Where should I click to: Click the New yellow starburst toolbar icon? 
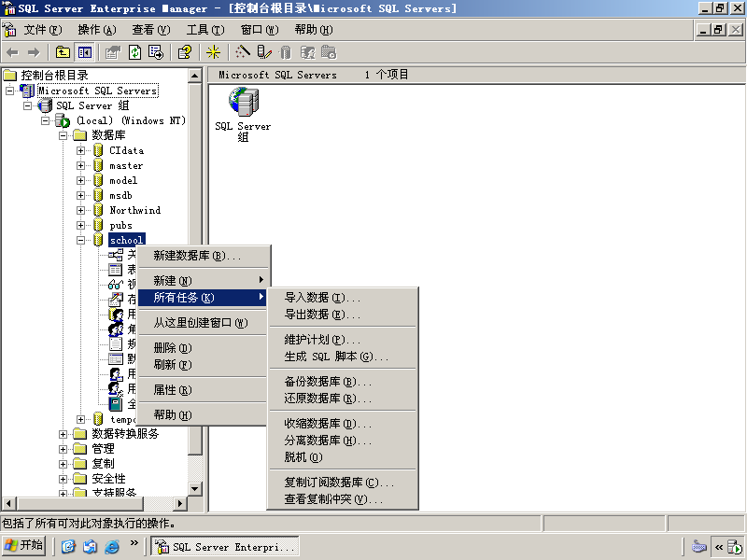[x=213, y=52]
